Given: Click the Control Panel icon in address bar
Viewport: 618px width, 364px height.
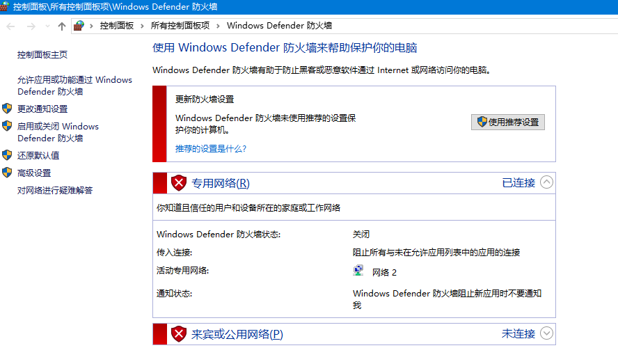Looking at the screenshot, I should pos(79,26).
